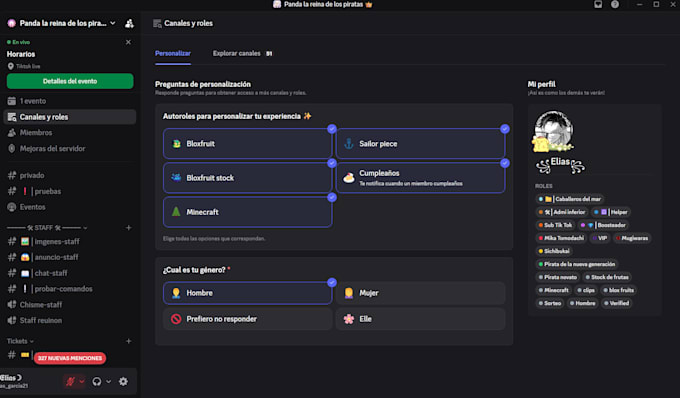Click the Helper role tag
The image size is (680, 398).
(x=611, y=212)
